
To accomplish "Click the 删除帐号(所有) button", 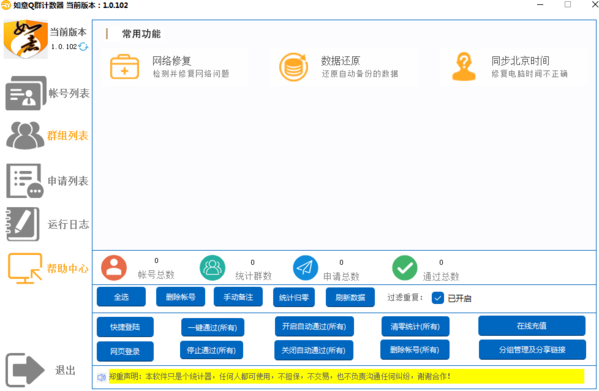I will (x=414, y=349).
